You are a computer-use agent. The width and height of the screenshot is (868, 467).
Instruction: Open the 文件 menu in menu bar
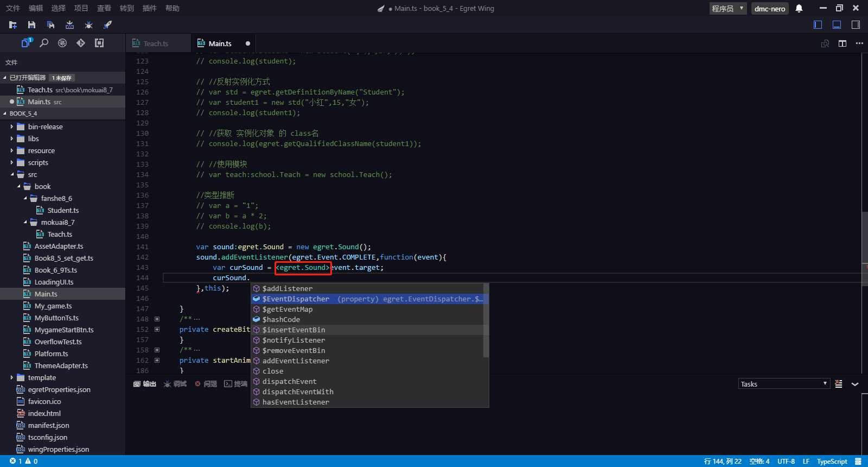[x=13, y=8]
